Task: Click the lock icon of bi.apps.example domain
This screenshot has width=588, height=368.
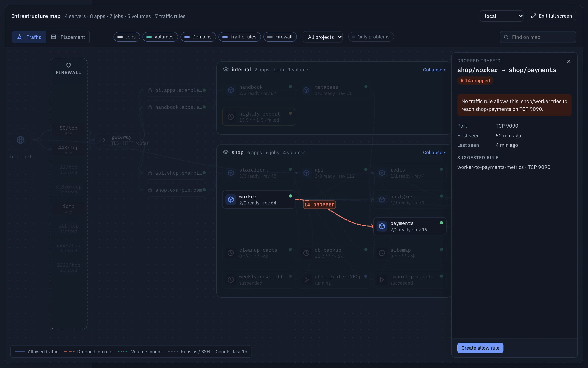Action: [150, 90]
